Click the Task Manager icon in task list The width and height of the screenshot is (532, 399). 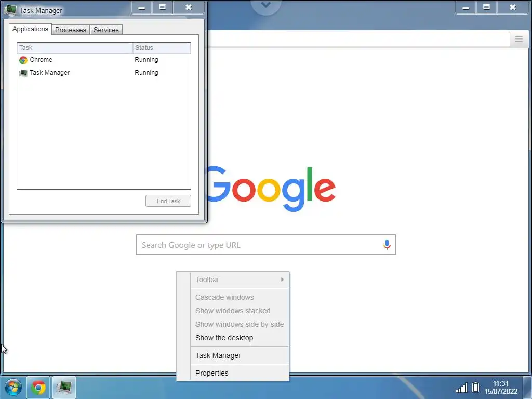tap(23, 73)
